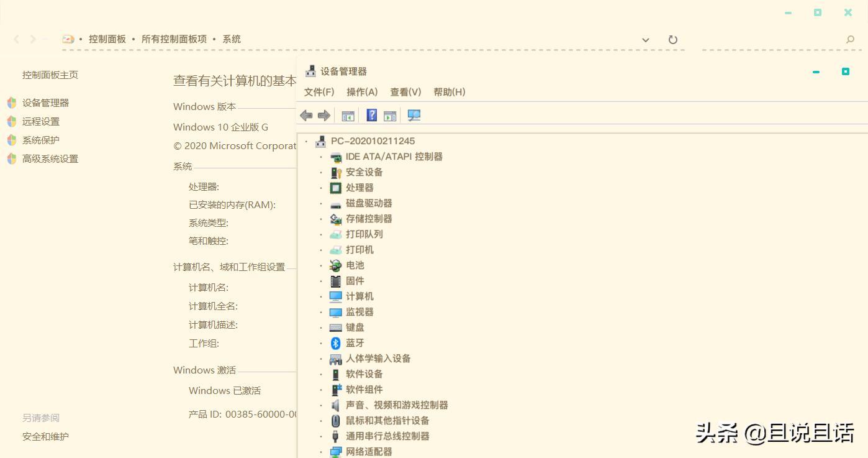Click the printer icon beside 打印机
868x458 pixels.
click(x=336, y=250)
